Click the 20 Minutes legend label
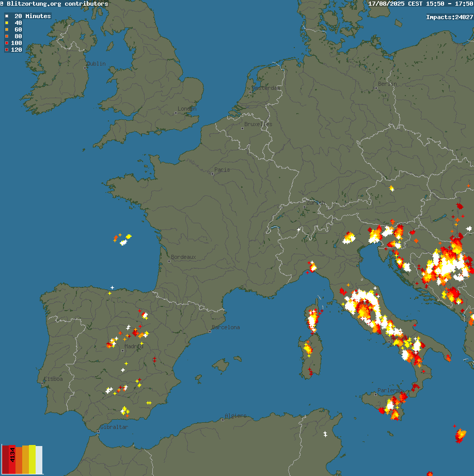This screenshot has width=474, height=476. pos(33,16)
